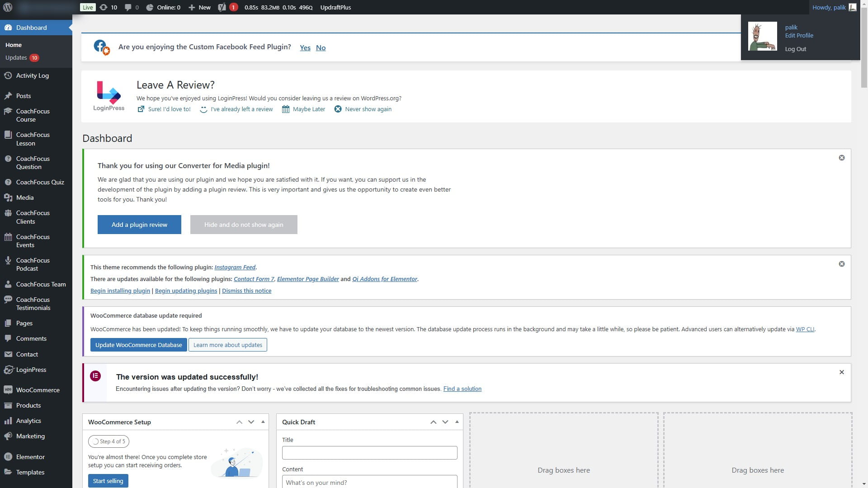Open WooCommerce sidebar menu
Viewport: 868px width, 488px height.
click(38, 390)
